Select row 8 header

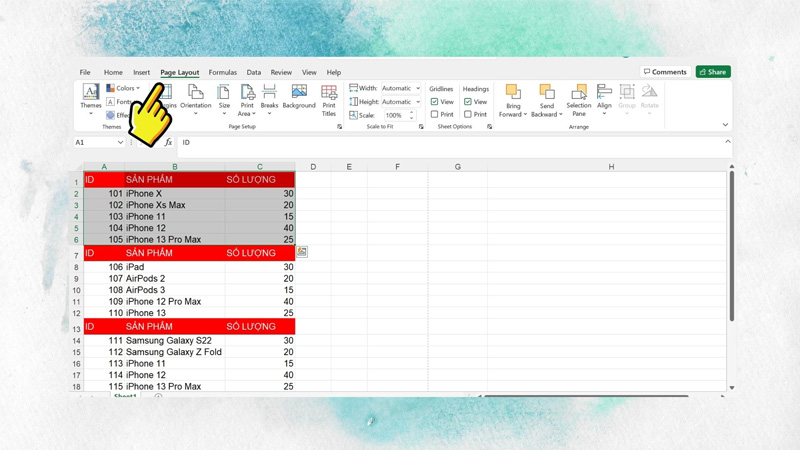(x=76, y=267)
